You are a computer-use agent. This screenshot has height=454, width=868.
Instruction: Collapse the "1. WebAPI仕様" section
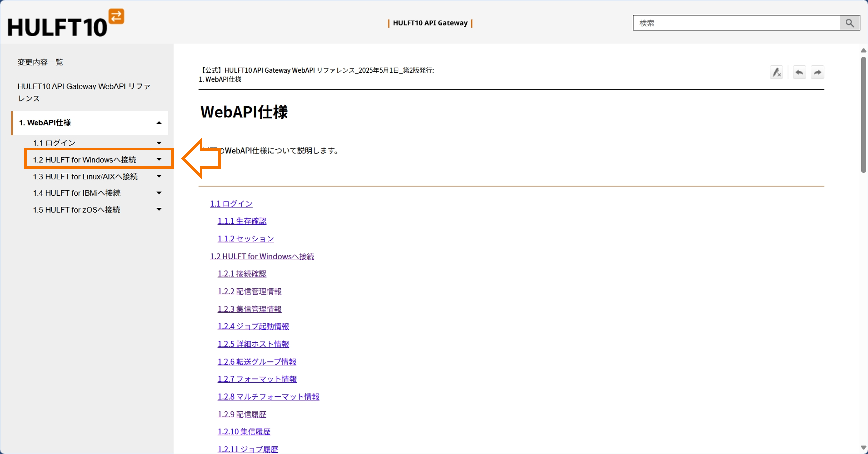coord(159,123)
